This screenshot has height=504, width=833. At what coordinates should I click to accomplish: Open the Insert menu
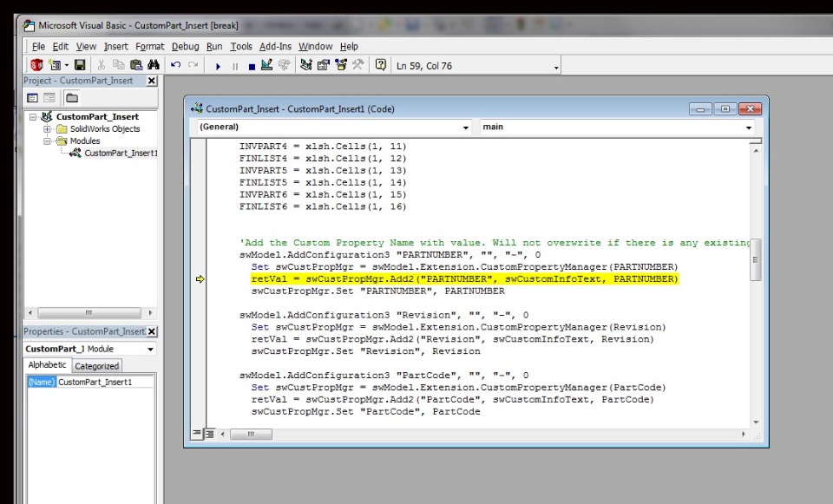[115, 47]
